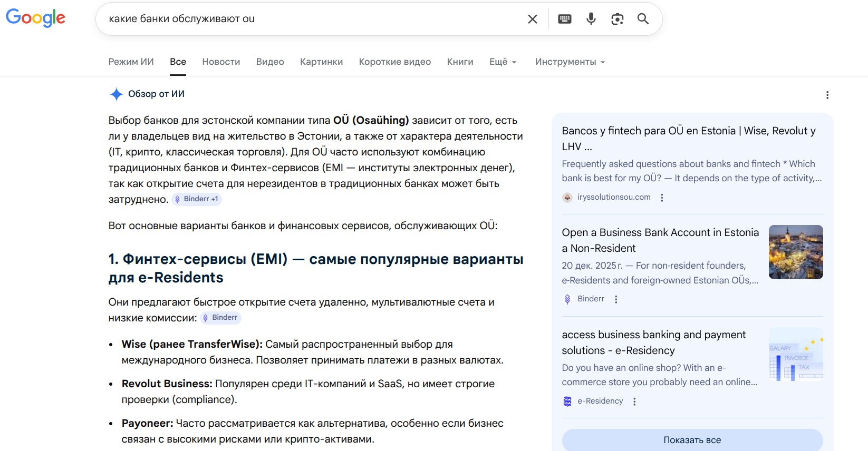Click the Tallinn night city thumbnail
Viewport: 868px width, 451px height.
[x=796, y=252]
